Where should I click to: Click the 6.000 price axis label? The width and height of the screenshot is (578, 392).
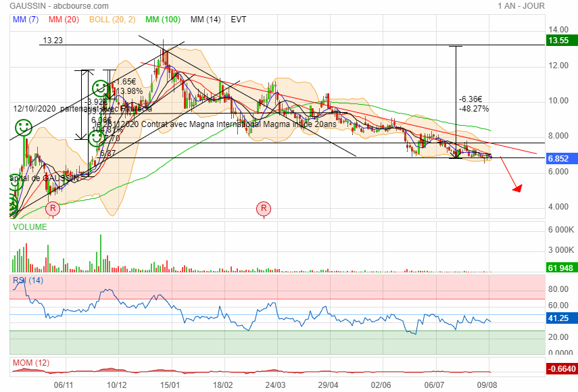[x=558, y=171]
